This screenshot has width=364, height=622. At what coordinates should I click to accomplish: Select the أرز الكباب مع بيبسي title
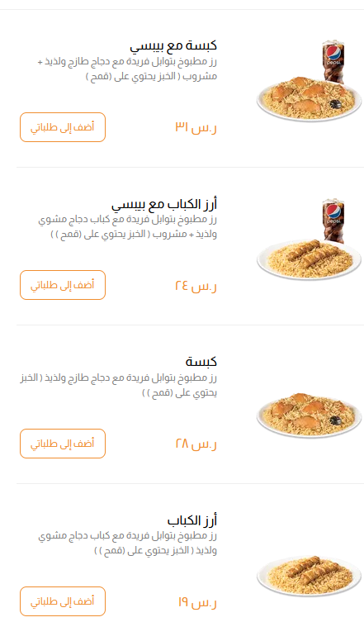pyautogui.click(x=164, y=204)
